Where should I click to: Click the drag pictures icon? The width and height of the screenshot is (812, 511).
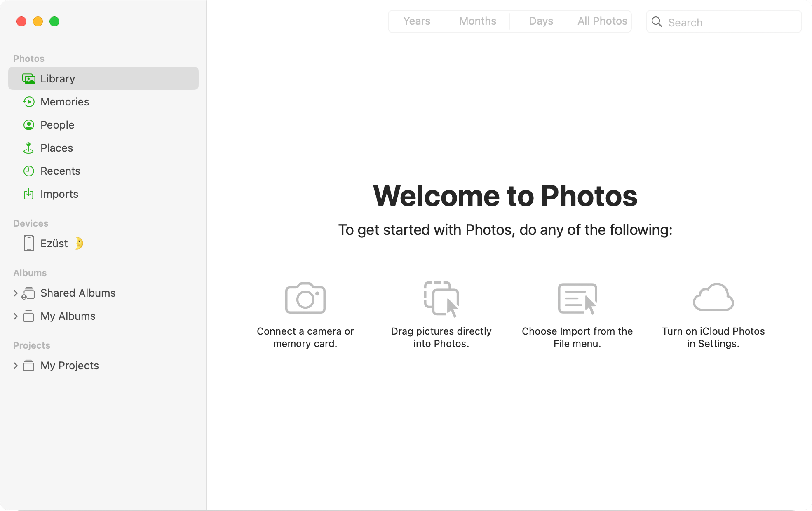click(x=441, y=299)
